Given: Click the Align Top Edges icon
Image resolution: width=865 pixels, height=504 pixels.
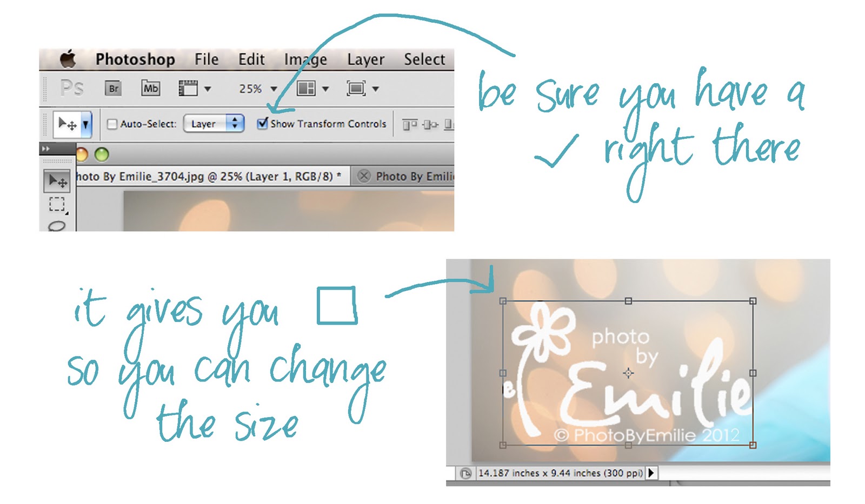Looking at the screenshot, I should [x=410, y=125].
